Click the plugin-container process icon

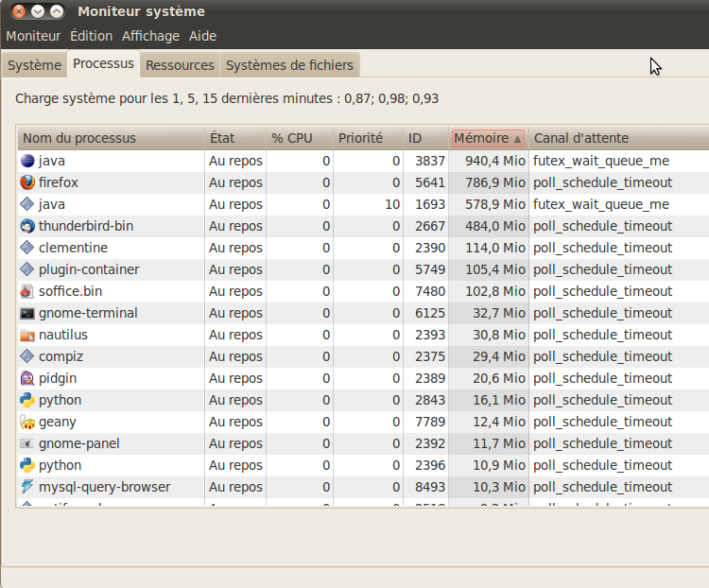27,269
